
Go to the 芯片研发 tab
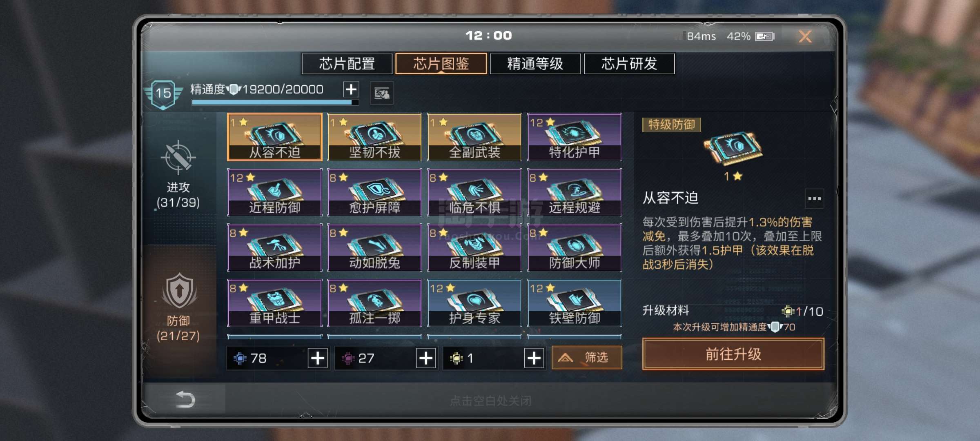[x=629, y=64]
